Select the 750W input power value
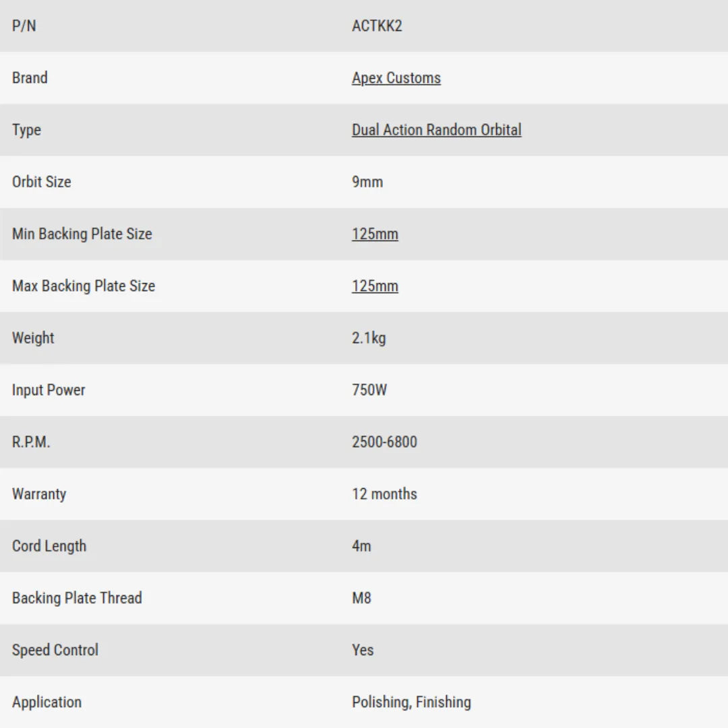The image size is (728, 728). (369, 390)
